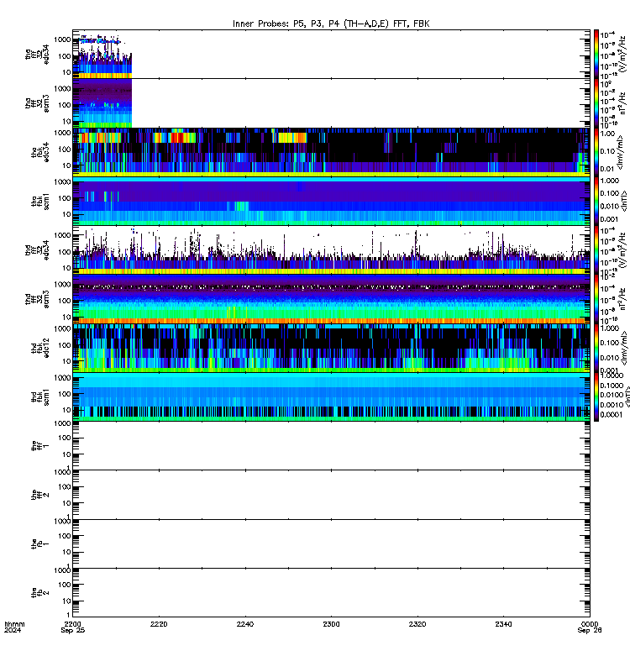630x672 pixels.
Task: Click the thd ffp 32 scm3 spectrogram panel
Action: coord(331,299)
